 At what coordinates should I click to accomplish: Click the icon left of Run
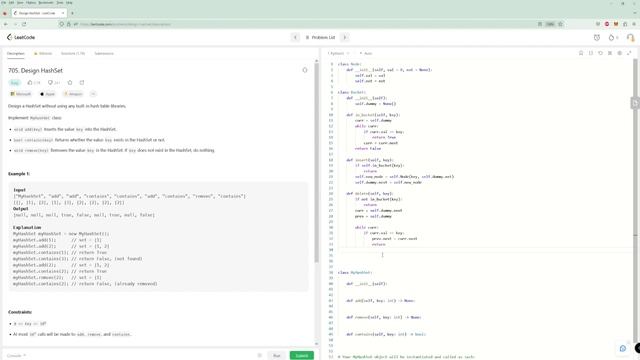260,356
